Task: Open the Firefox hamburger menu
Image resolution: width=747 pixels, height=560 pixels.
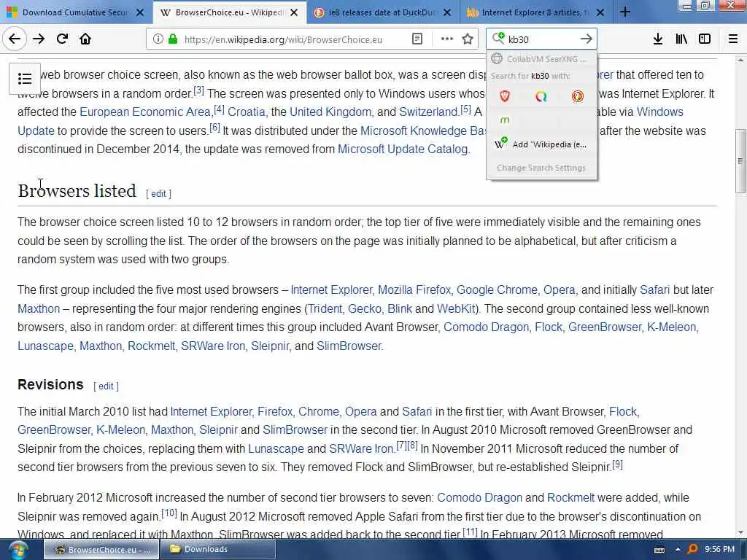Action: [x=733, y=39]
